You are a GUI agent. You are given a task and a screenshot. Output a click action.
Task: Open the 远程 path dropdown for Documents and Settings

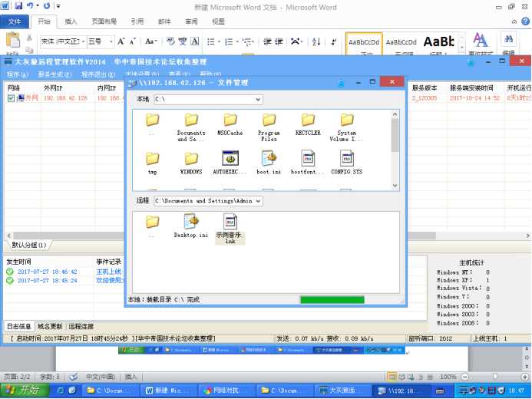pyautogui.click(x=258, y=201)
